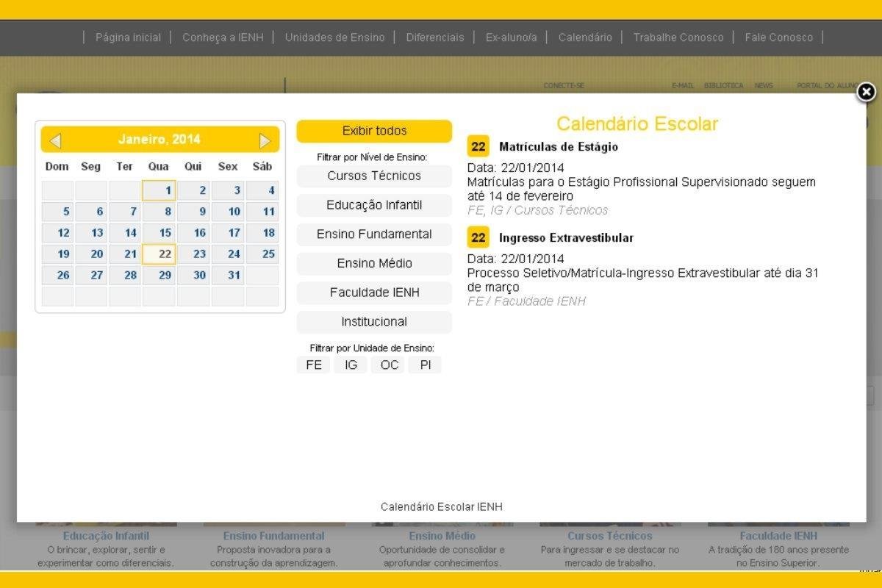Filter by Educação Infantil level

point(374,205)
